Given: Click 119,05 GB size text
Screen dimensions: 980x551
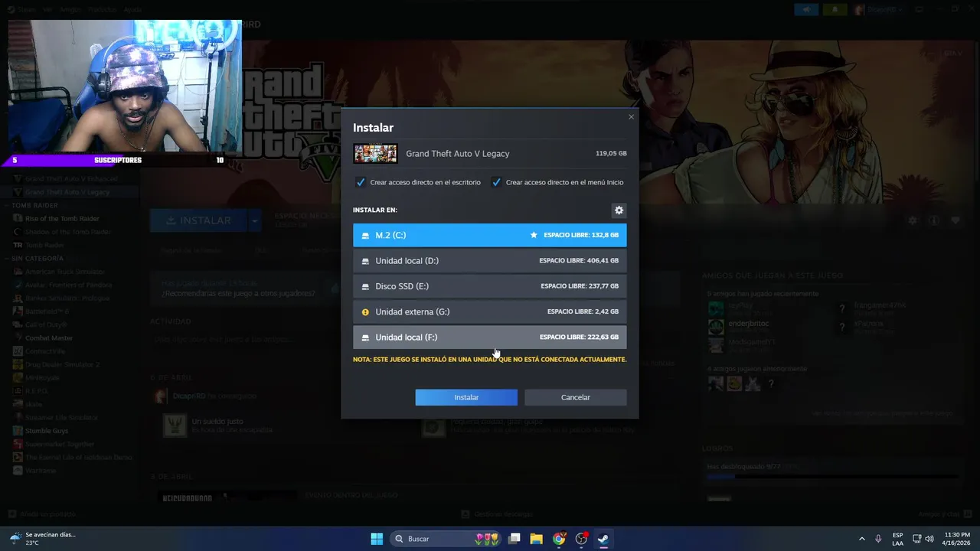Looking at the screenshot, I should [611, 154].
